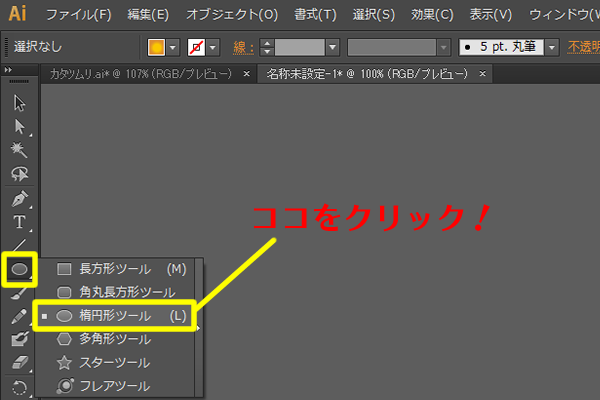
Task: Select the Direct Selection tool
Action: point(19,126)
